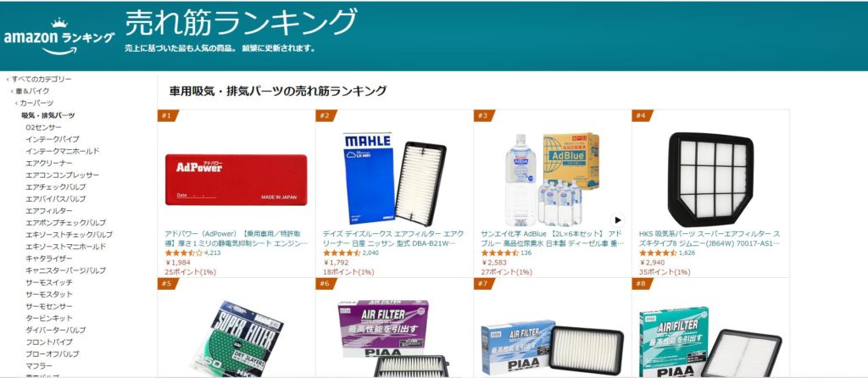Select O2センサー in sidebar
The image size is (868, 378).
tap(44, 127)
